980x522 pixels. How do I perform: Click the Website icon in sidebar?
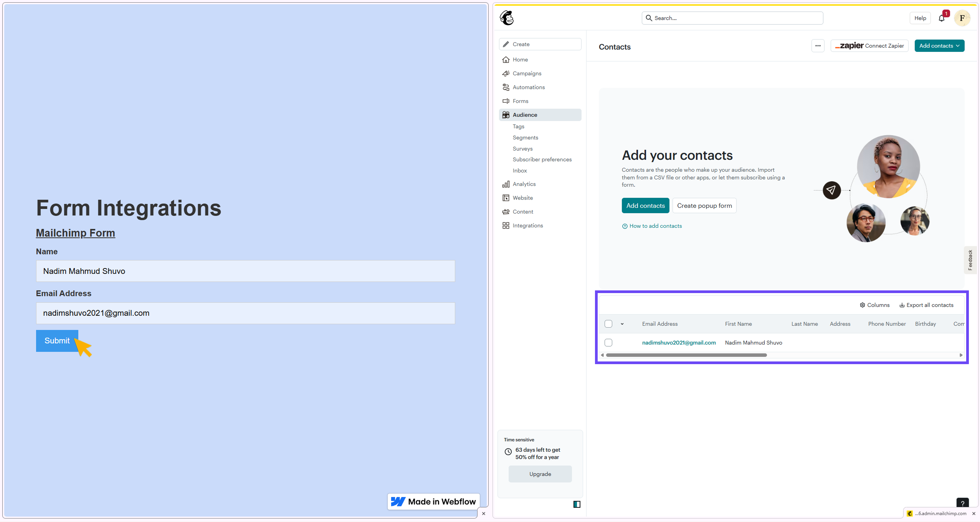(x=506, y=198)
